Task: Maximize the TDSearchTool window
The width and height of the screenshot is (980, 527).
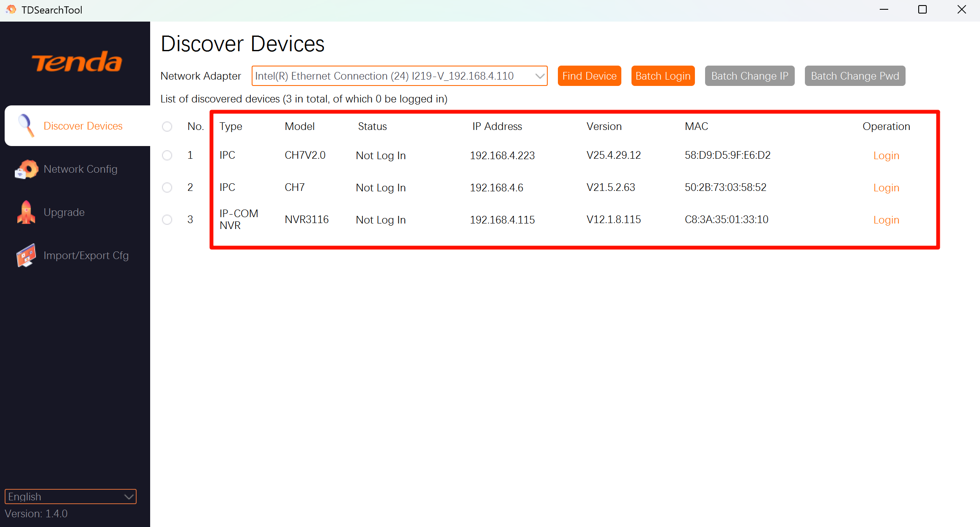Action: point(922,9)
